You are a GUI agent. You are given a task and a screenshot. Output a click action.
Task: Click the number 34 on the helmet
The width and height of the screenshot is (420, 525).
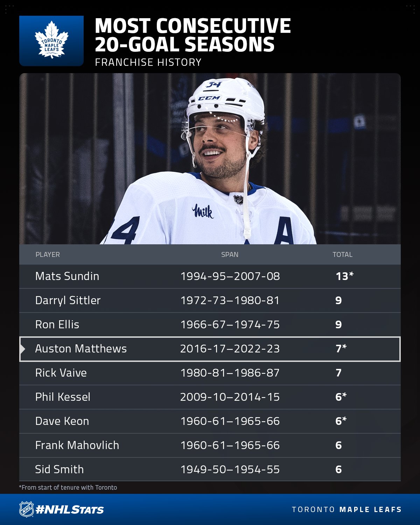(x=214, y=84)
